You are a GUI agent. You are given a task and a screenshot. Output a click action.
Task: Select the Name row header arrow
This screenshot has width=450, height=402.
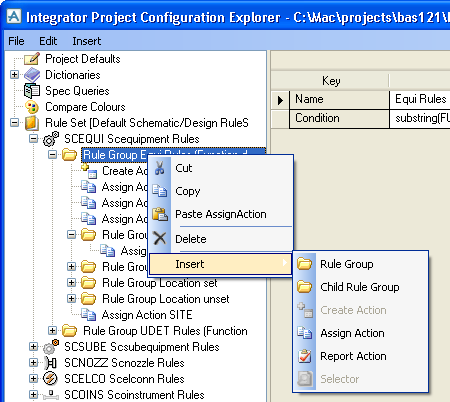coord(280,100)
